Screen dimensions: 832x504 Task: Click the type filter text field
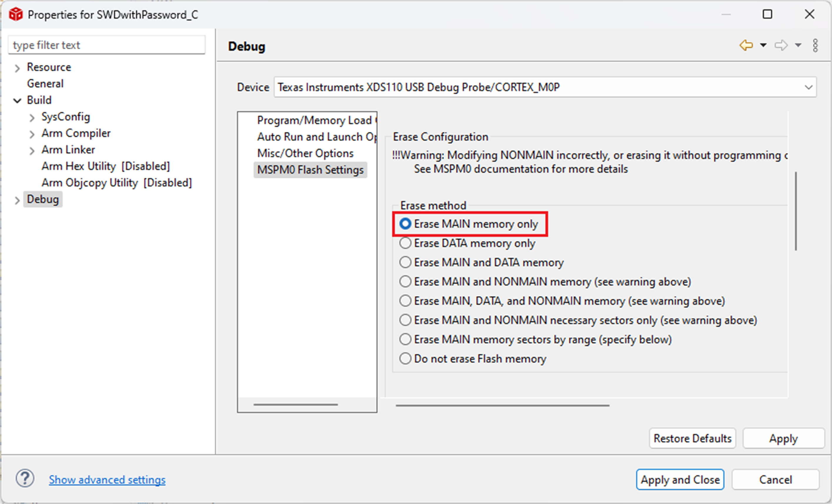[106, 45]
